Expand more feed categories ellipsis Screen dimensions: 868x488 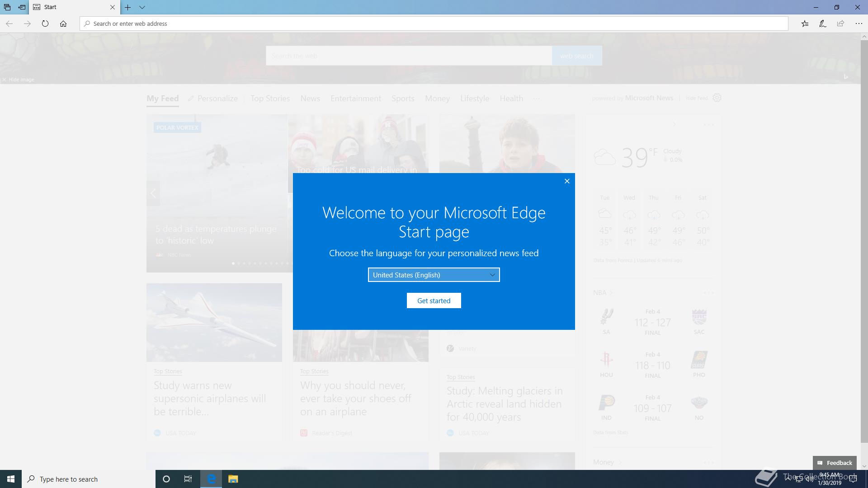536,99
